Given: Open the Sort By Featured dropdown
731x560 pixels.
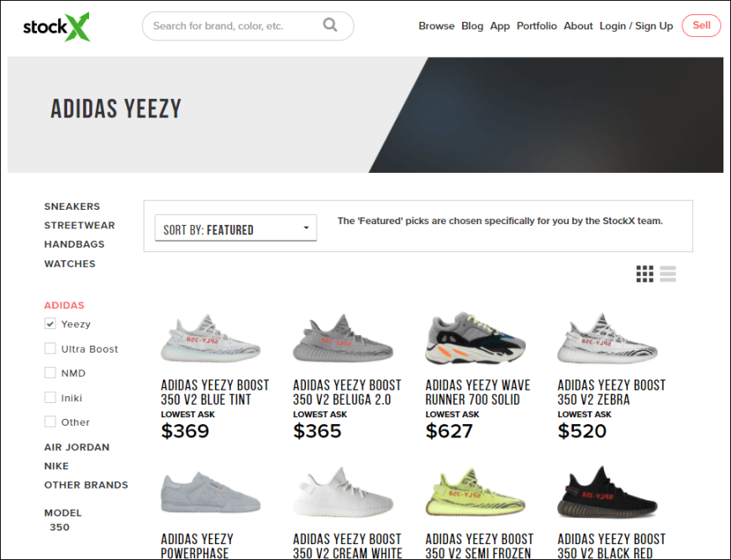Looking at the screenshot, I should [x=235, y=229].
